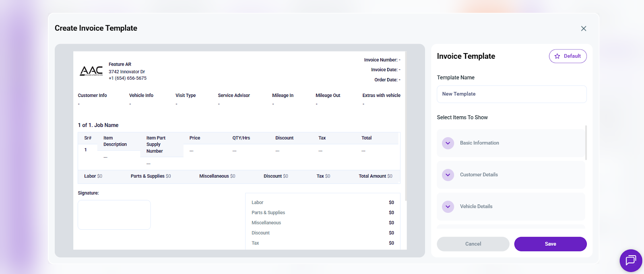
Task: Expand the Vehicle Details chevron
Action: point(448,207)
